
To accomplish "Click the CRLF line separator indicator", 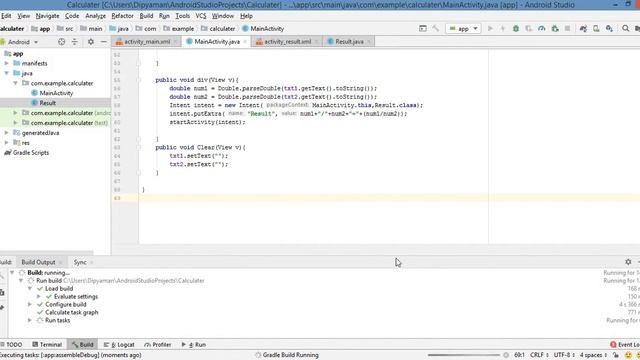I will pyautogui.click(x=539, y=355).
